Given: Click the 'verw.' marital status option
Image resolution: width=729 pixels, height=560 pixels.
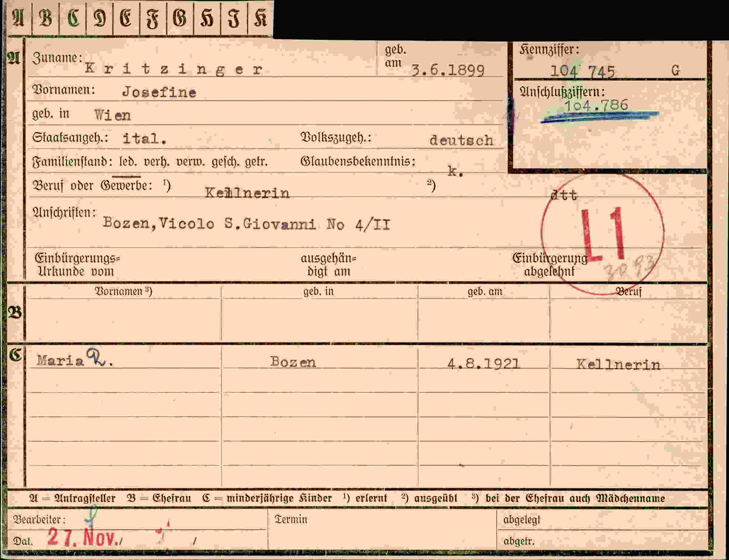Looking at the screenshot, I should [191, 162].
